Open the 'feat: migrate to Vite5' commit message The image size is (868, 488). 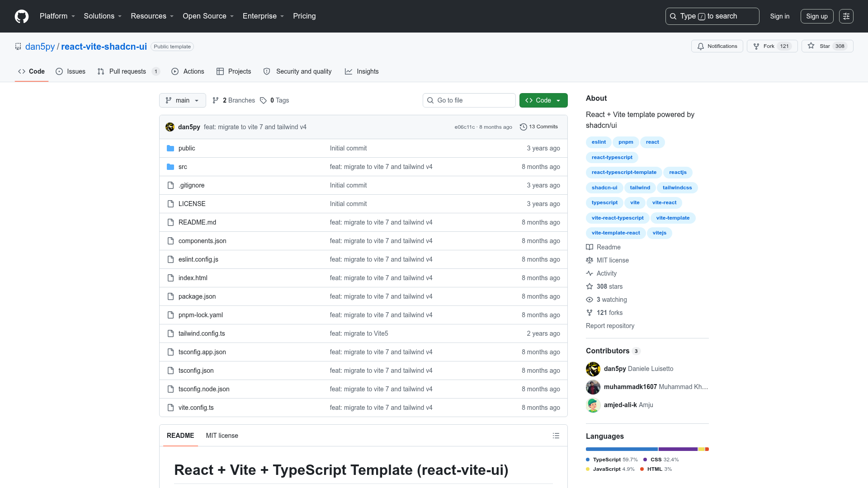[359, 333]
